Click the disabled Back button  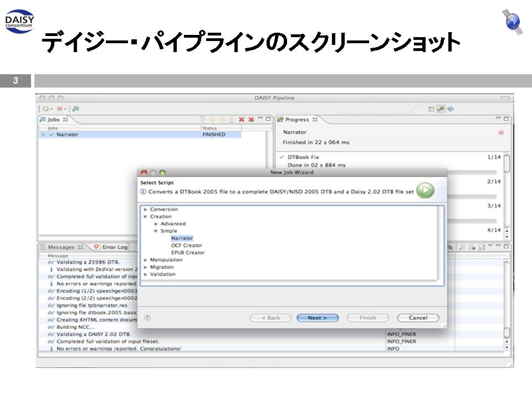(x=270, y=318)
